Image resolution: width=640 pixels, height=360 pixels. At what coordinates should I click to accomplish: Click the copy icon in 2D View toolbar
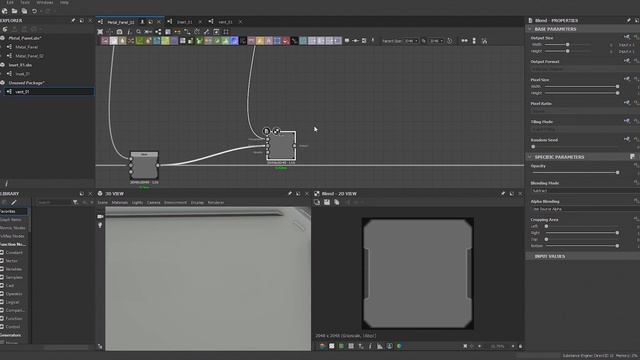pos(336,202)
